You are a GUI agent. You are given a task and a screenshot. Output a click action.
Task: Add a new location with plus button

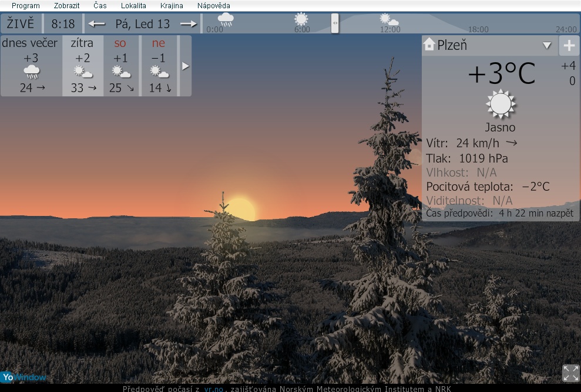[569, 46]
